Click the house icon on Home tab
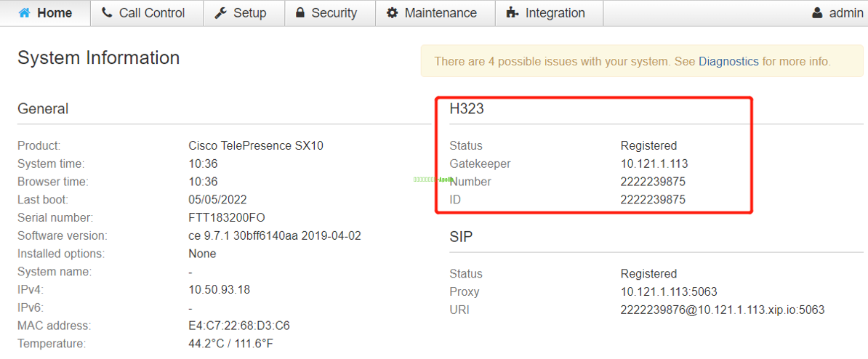The height and width of the screenshot is (359, 868). (x=25, y=13)
